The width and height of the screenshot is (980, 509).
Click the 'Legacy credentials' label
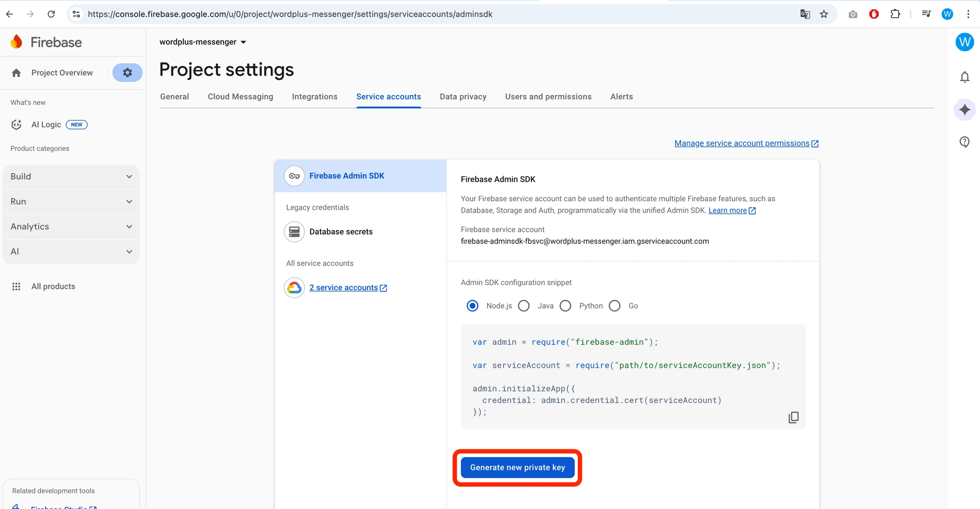click(x=318, y=207)
